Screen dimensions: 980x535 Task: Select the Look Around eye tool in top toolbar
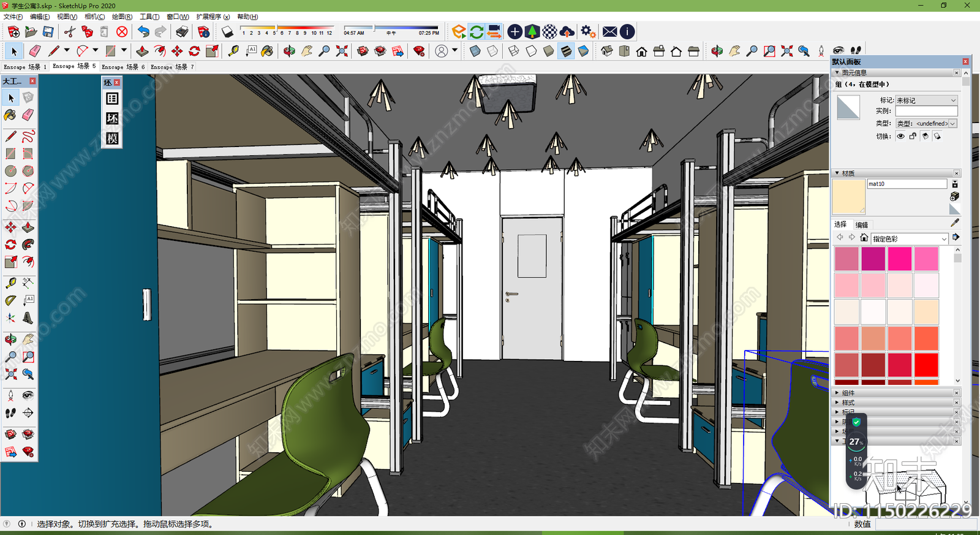click(839, 51)
